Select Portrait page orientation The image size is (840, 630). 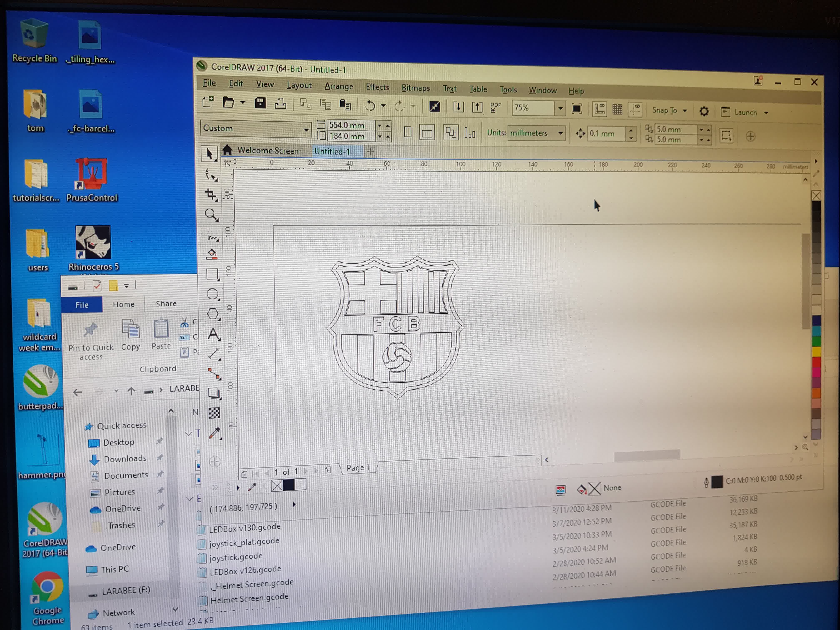408,132
